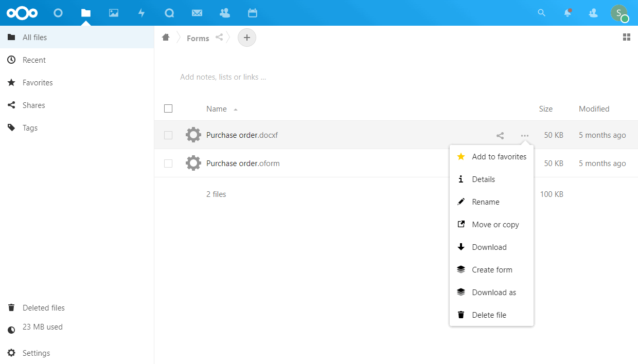Open the Photos app icon in top bar
The width and height of the screenshot is (638, 364).
pos(114,13)
